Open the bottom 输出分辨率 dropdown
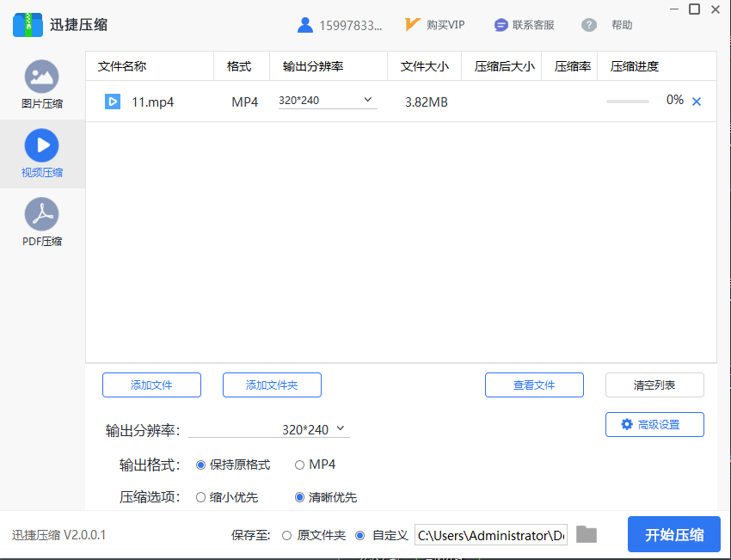 click(x=269, y=429)
